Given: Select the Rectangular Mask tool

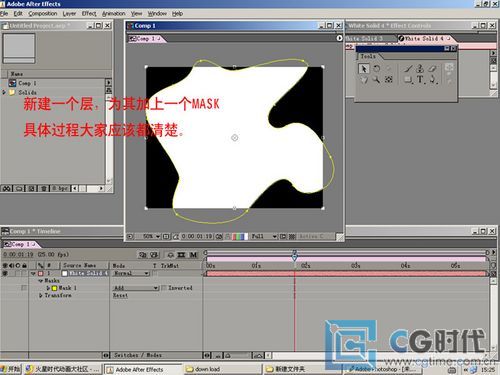Looking at the screenshot, I should pyautogui.click(x=408, y=80).
